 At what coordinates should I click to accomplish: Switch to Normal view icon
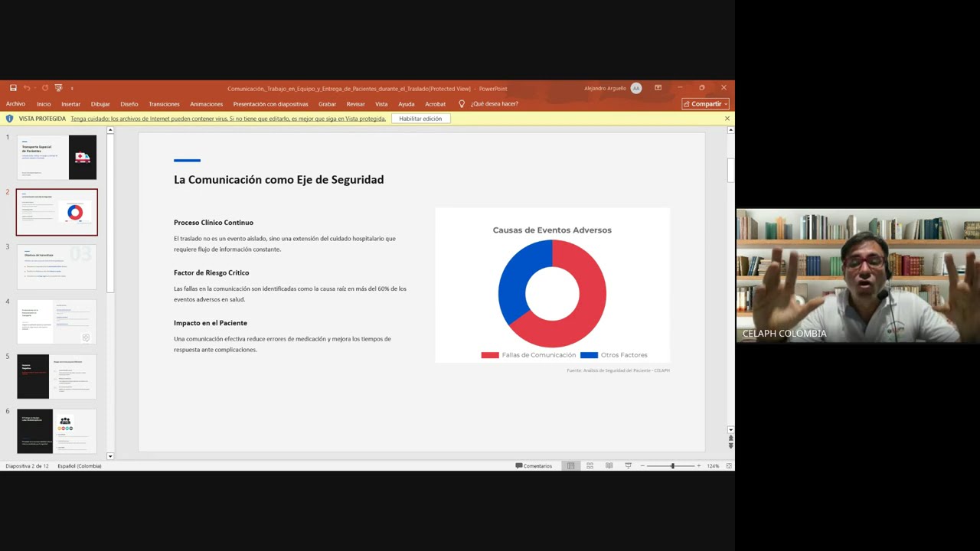click(570, 466)
